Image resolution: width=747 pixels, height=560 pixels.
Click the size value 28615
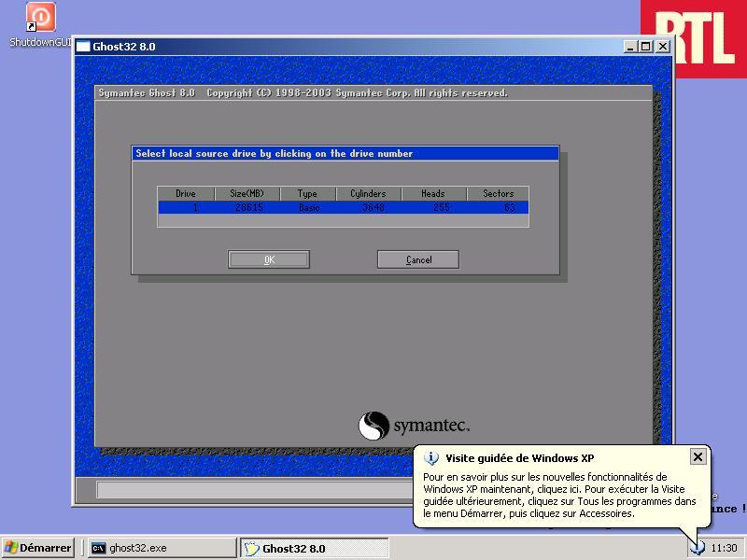249,207
